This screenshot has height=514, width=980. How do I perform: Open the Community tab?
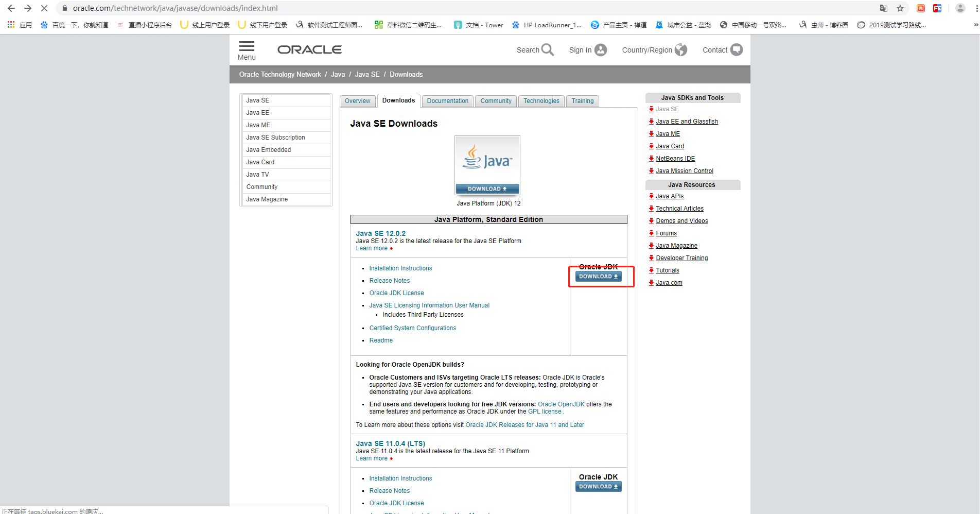click(x=496, y=101)
